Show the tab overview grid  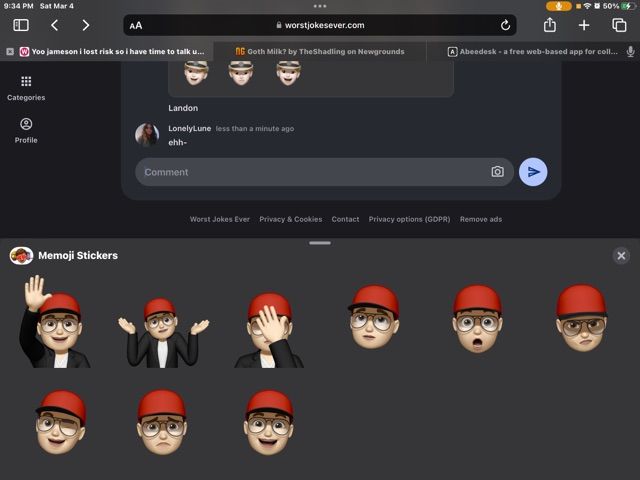pyautogui.click(x=619, y=25)
